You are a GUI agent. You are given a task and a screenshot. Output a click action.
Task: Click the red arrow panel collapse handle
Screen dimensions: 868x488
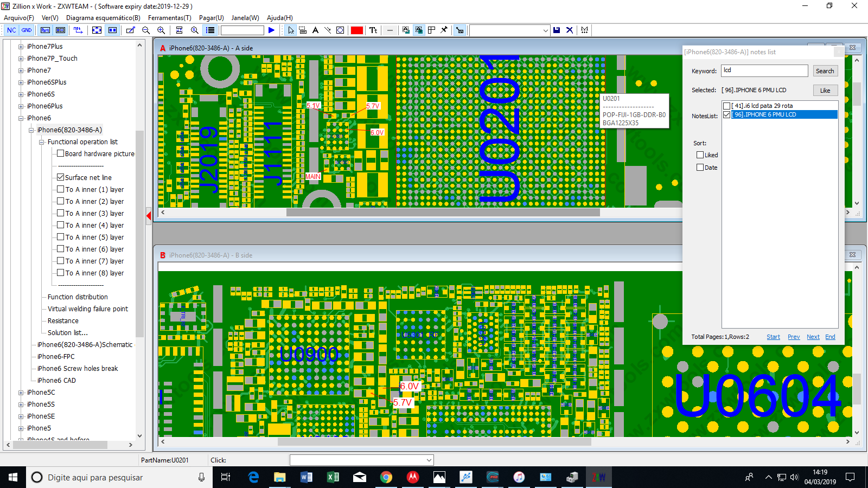tap(149, 216)
